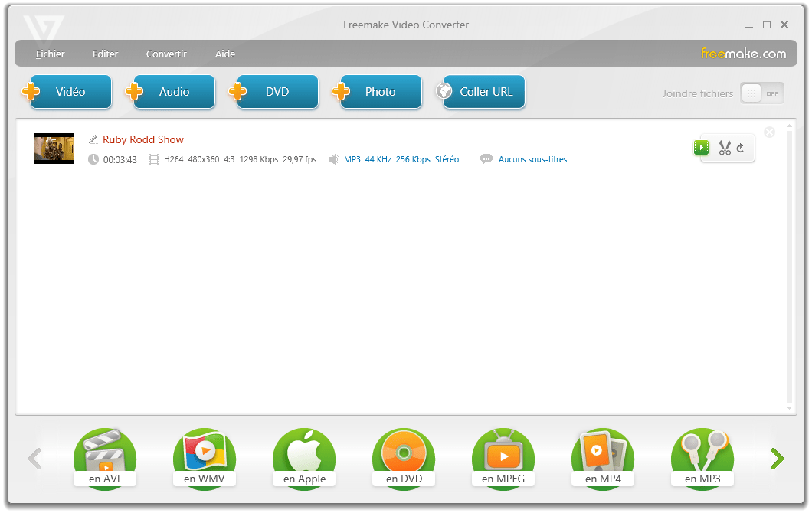The width and height of the screenshot is (812, 513).
Task: Click the file list vertical scrollbar
Action: 789,266
